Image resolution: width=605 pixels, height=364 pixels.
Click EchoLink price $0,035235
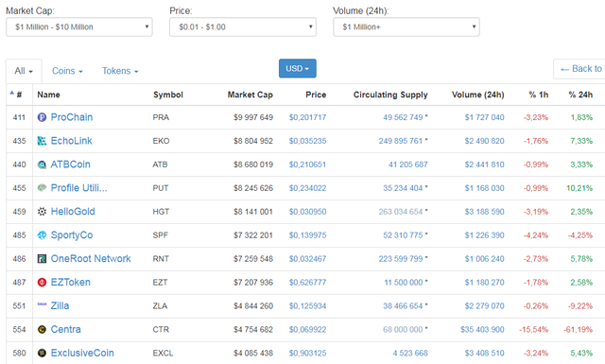click(307, 141)
